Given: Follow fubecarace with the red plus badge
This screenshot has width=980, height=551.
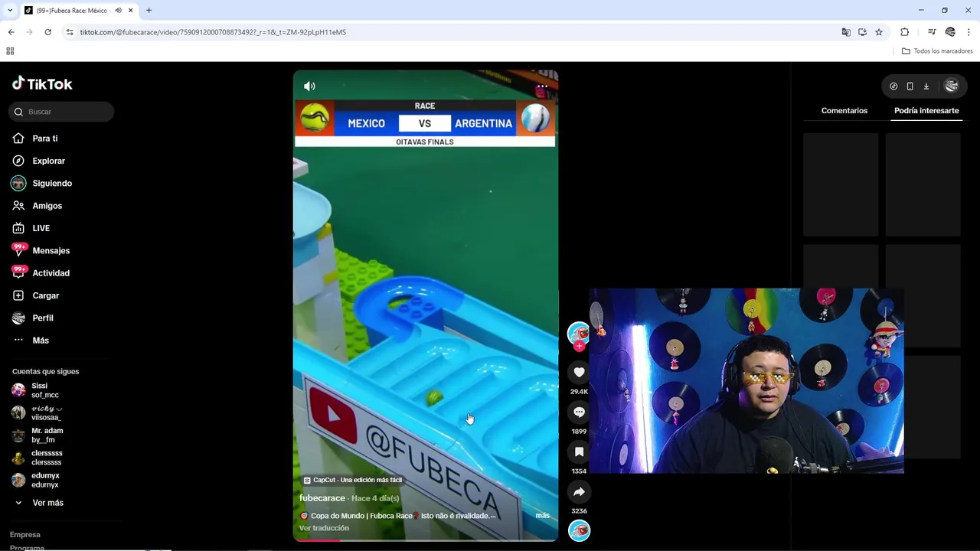Looking at the screenshot, I should (580, 346).
